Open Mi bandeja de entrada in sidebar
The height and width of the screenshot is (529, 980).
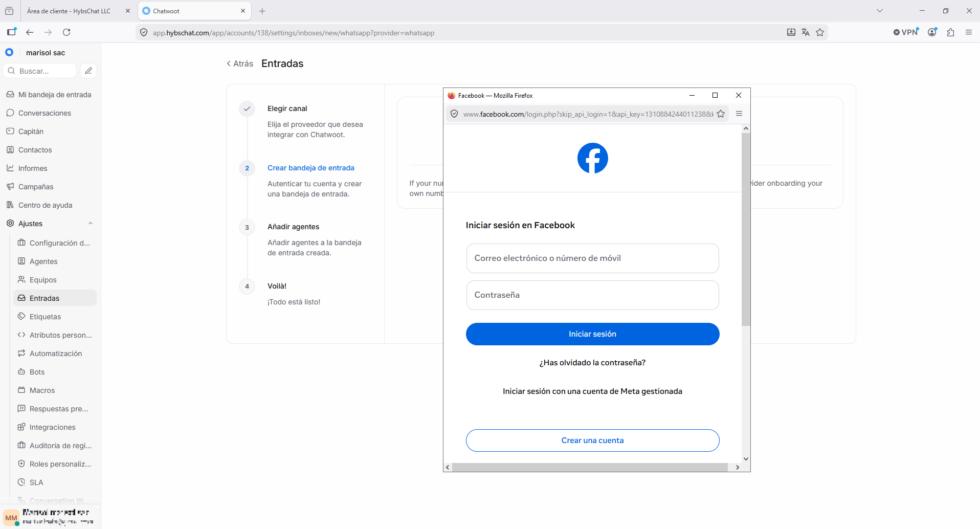pos(50,95)
